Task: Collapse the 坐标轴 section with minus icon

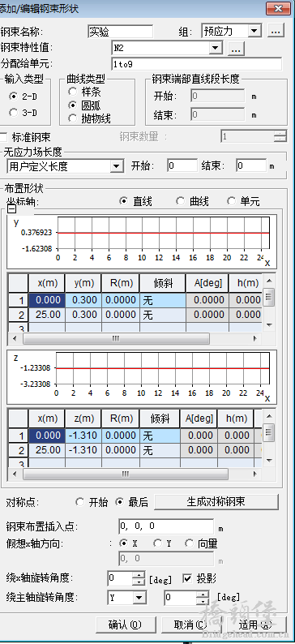Action: click(12, 209)
